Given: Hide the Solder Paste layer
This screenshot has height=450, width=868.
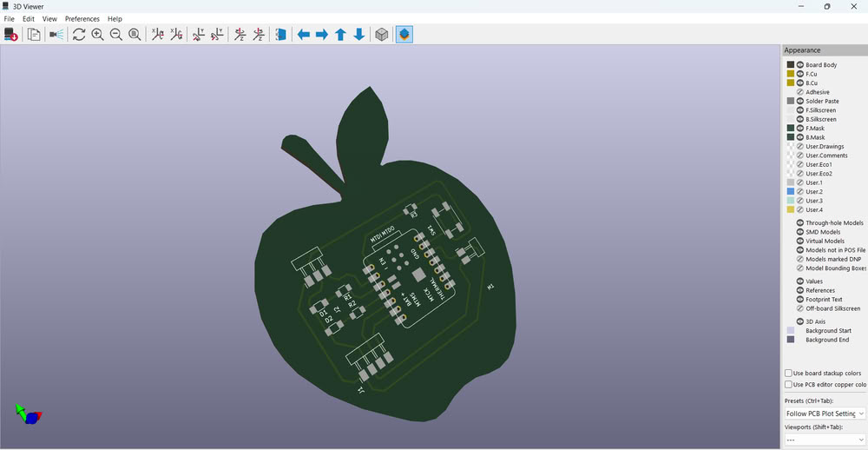Looking at the screenshot, I should coord(800,101).
